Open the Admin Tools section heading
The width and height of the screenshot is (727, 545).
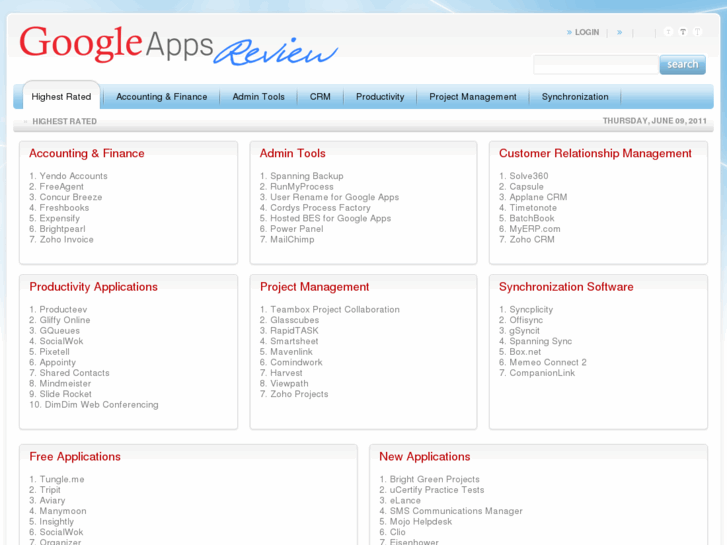(x=293, y=153)
